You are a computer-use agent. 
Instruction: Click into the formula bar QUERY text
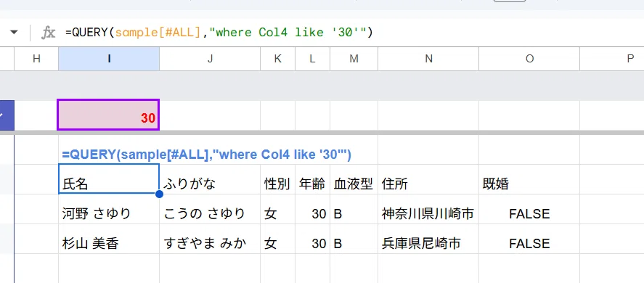pos(219,32)
